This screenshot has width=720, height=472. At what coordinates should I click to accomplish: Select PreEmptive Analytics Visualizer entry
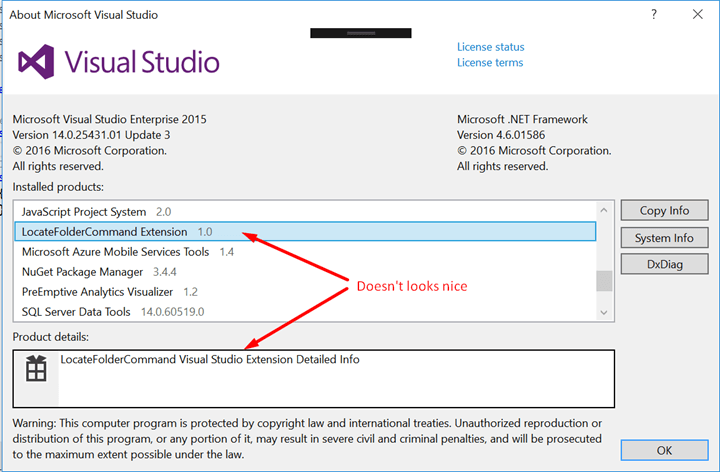click(305, 292)
